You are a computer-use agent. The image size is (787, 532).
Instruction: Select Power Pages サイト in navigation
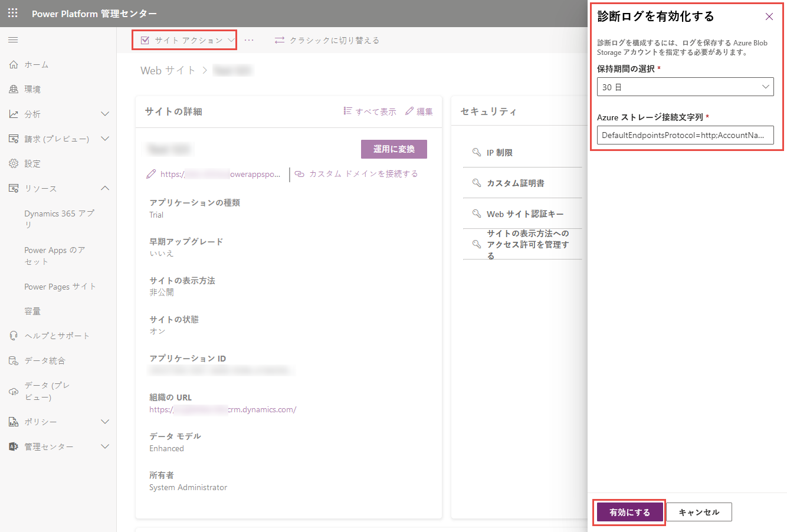[60, 286]
